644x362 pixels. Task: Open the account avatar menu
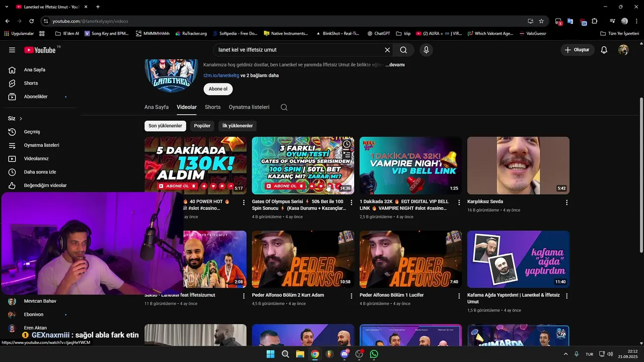point(623,50)
